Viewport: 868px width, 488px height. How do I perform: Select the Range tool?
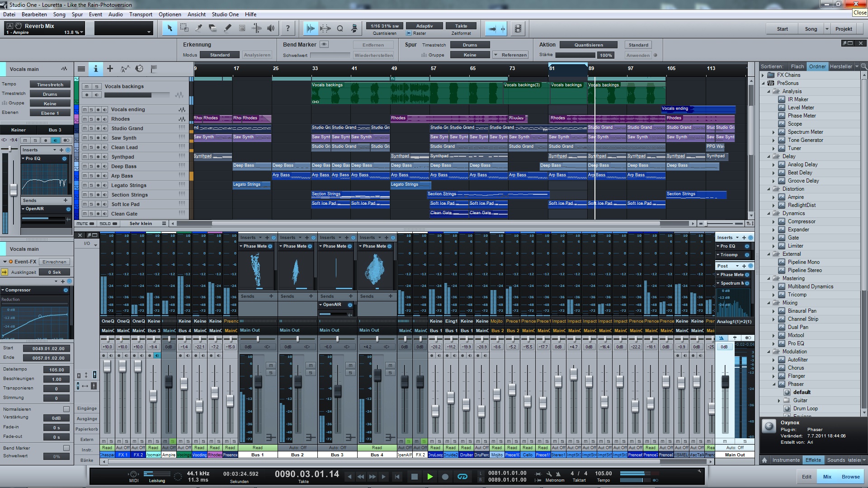pos(184,28)
